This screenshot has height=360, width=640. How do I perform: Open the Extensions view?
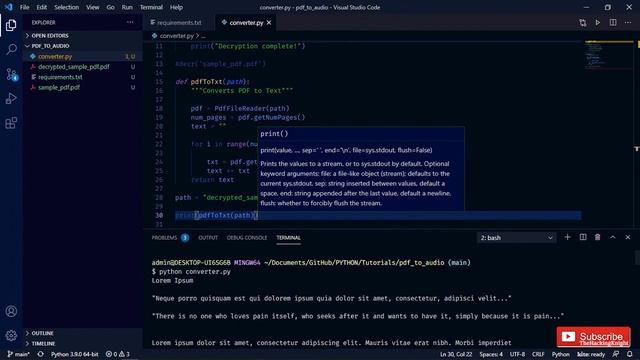click(11, 123)
